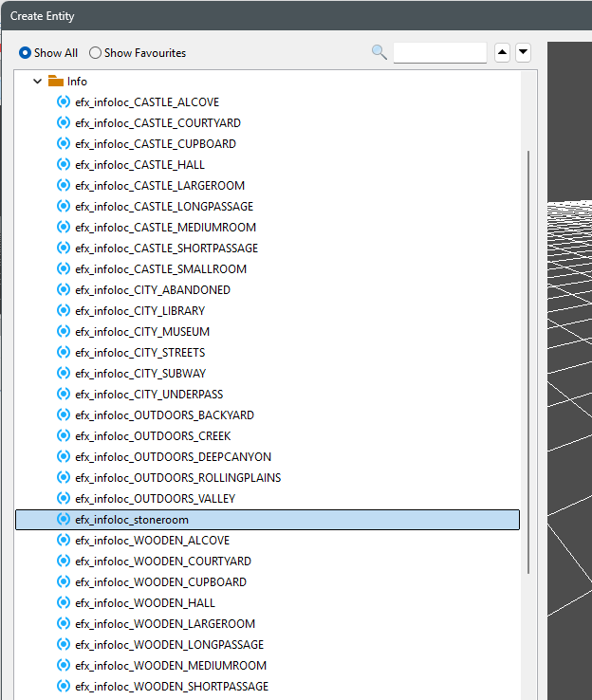Image resolution: width=592 pixels, height=700 pixels.
Task: Select efx_infoloc_CASTLE_CUPBOARD entity text
Action: pos(156,144)
